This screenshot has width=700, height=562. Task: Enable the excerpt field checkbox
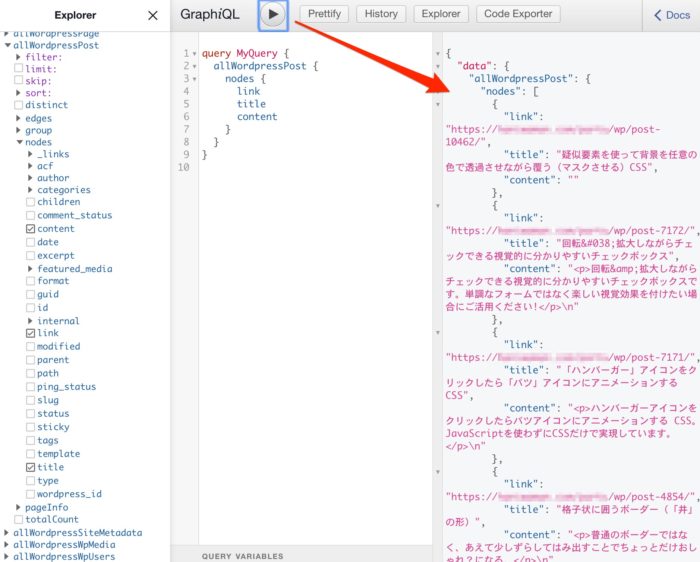click(x=30, y=255)
